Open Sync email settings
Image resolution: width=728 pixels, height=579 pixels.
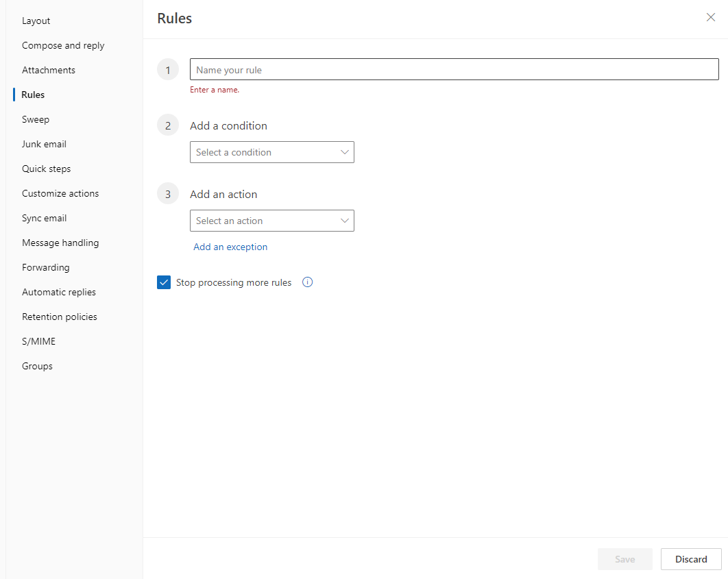click(44, 218)
